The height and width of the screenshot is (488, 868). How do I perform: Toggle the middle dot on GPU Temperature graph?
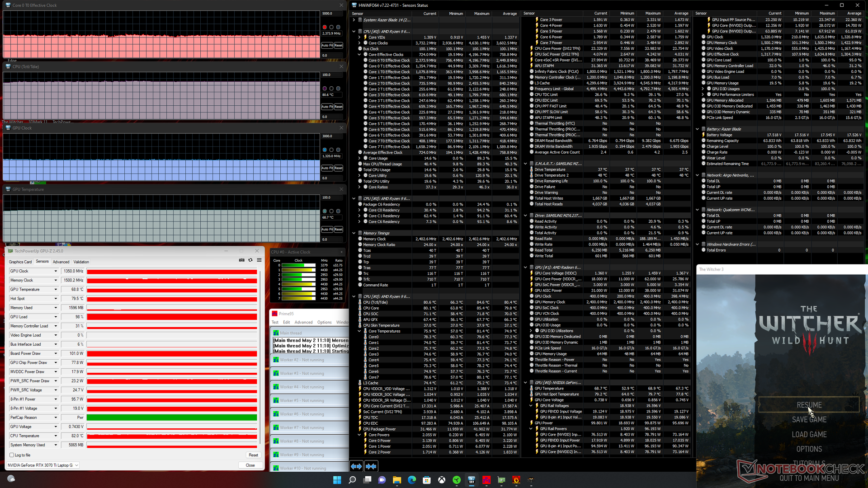[331, 211]
